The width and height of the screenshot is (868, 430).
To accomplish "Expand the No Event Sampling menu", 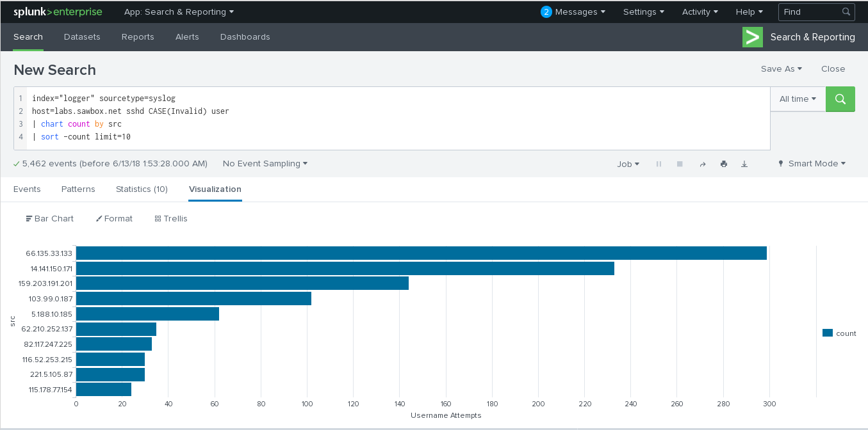I will [x=265, y=164].
